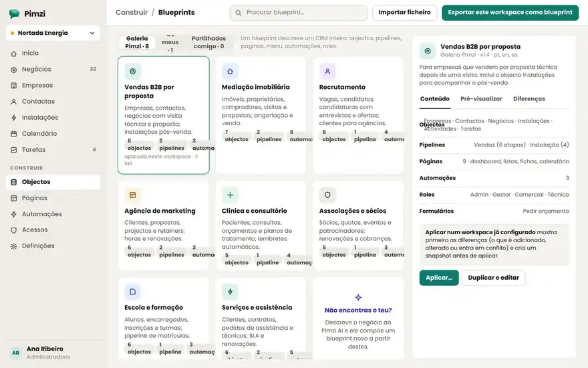
Task: Click the Acessos shield icon
Action: [14, 230]
